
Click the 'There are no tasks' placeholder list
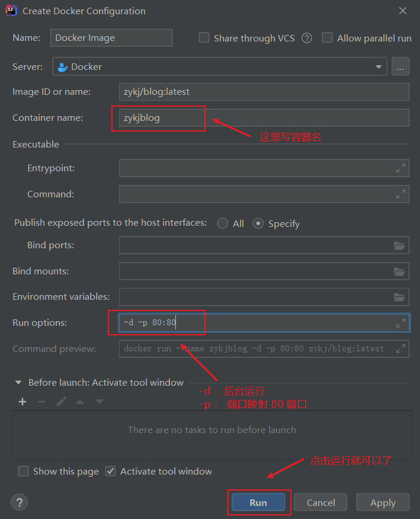click(212, 435)
